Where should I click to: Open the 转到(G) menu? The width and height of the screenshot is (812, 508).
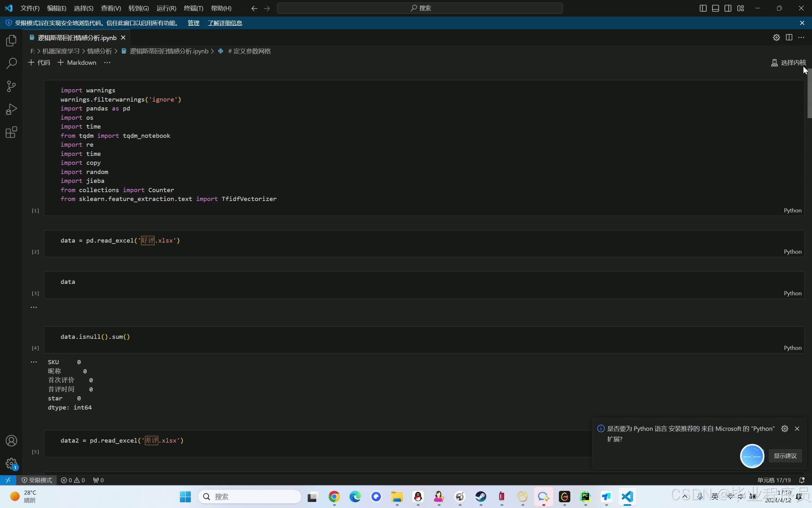coord(139,8)
